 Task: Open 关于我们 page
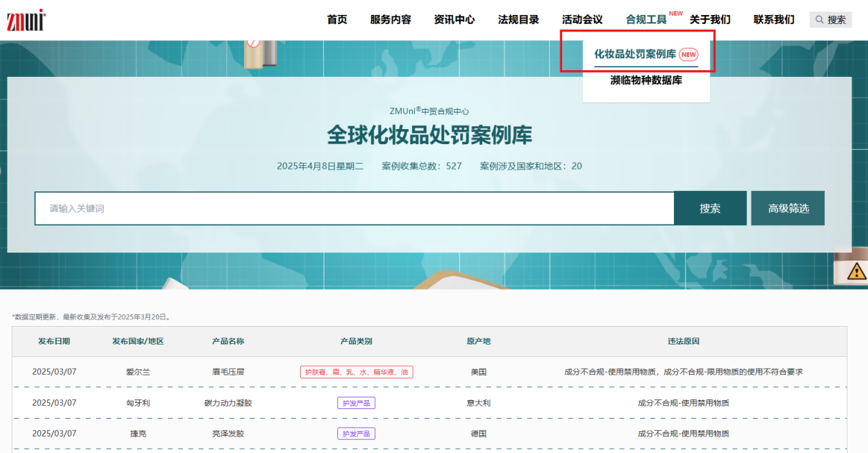(710, 20)
